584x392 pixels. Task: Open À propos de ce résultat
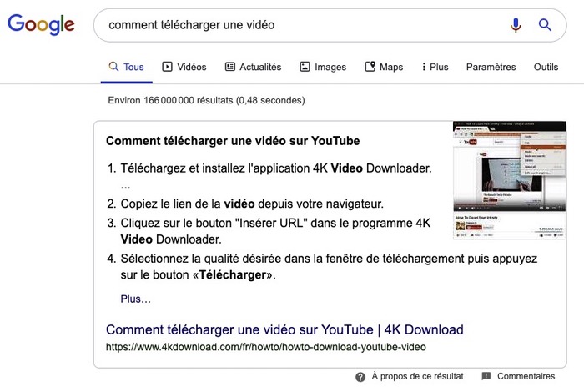[x=417, y=376]
